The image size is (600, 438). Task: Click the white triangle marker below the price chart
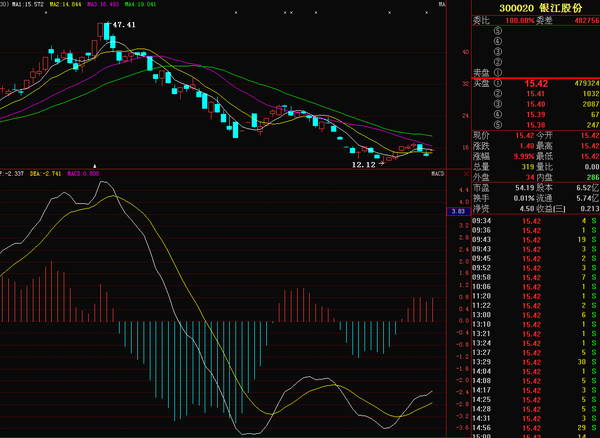point(95,166)
